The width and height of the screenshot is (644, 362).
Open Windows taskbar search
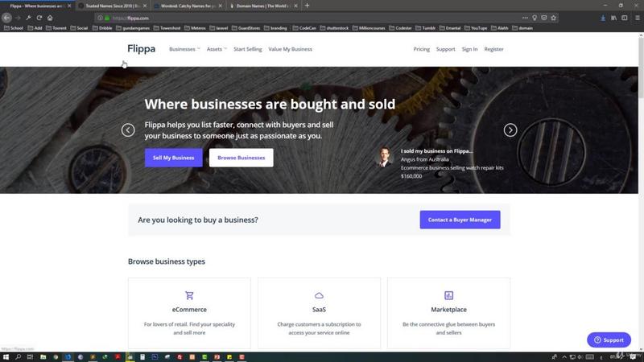pos(18,357)
